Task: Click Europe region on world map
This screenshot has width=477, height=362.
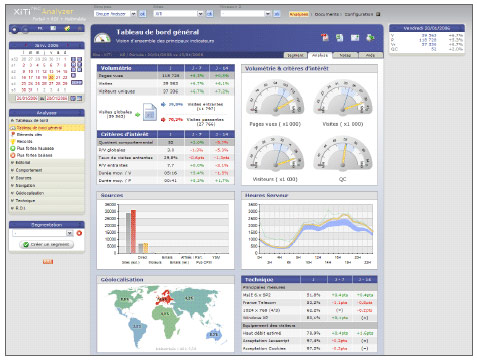Action: coord(164,298)
